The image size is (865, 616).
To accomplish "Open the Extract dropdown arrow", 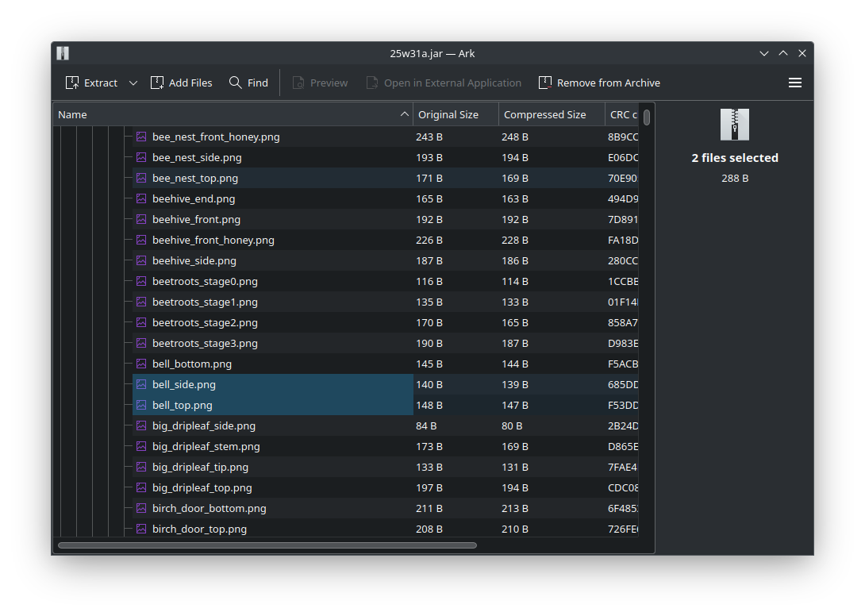I will pos(133,83).
